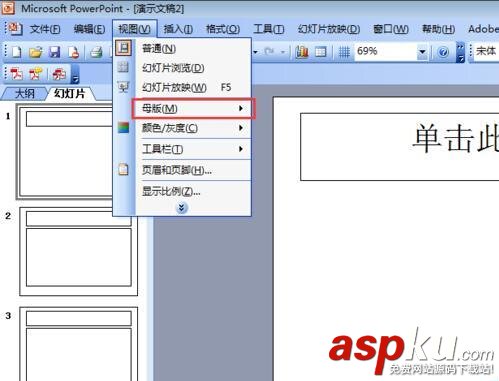Image resolution: width=499 pixels, height=381 pixels.
Task: Insert a chart from toolbar
Action: click(x=302, y=52)
